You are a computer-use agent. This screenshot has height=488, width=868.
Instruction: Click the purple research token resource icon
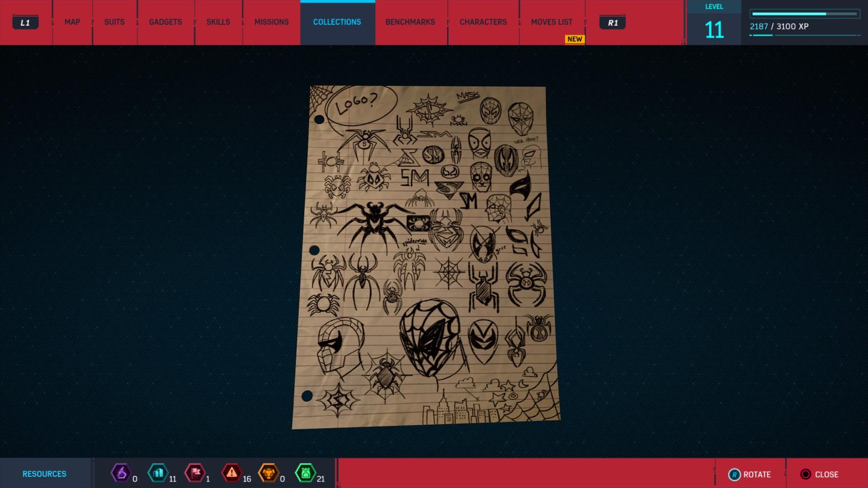(x=121, y=473)
